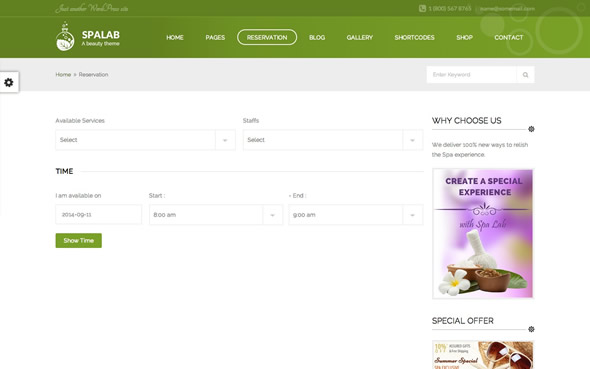Screen dimensions: 590x369
Task: Open the Shortcodes menu
Action: pos(414,38)
